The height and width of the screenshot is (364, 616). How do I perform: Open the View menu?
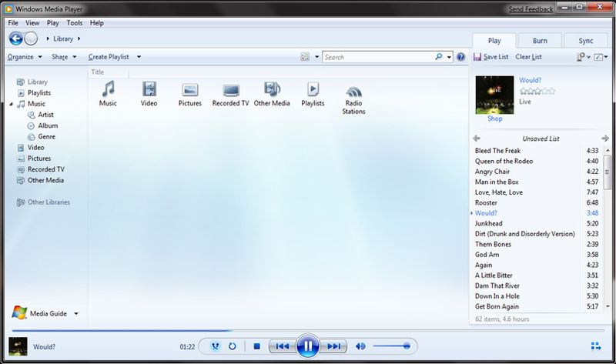coord(32,23)
